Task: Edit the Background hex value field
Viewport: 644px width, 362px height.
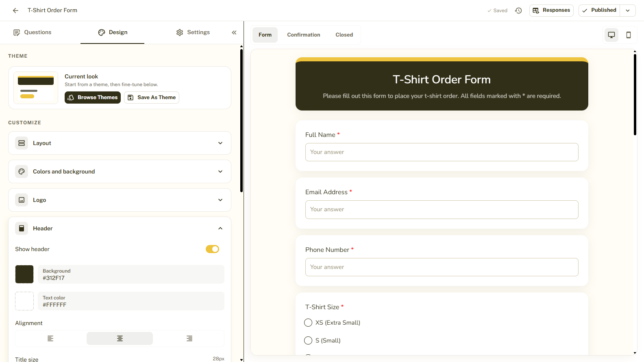Action: pyautogui.click(x=131, y=274)
